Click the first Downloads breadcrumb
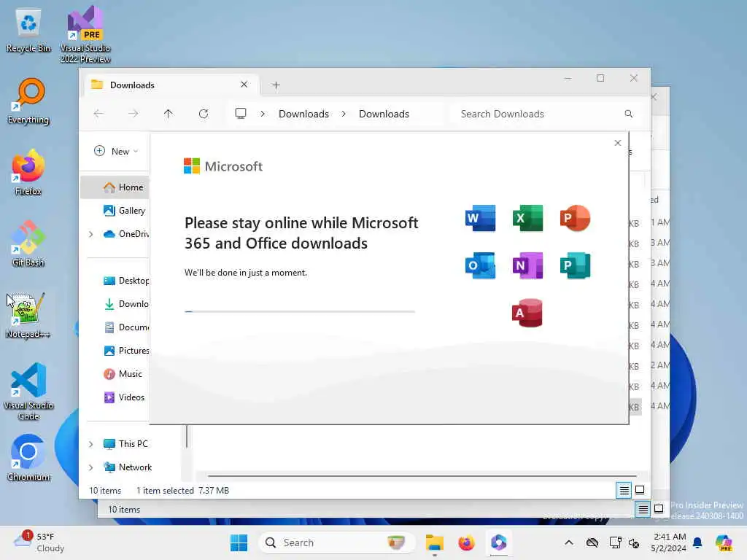This screenshot has width=747, height=560. [303, 114]
